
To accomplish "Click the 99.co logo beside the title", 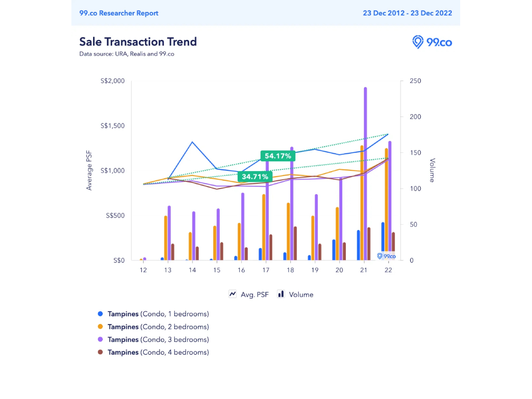I will [x=432, y=42].
